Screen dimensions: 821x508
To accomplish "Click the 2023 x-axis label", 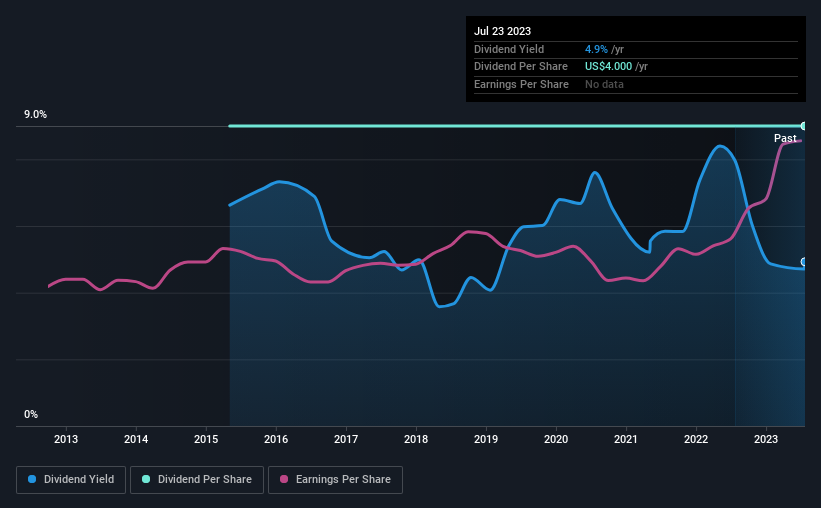I will pos(766,439).
